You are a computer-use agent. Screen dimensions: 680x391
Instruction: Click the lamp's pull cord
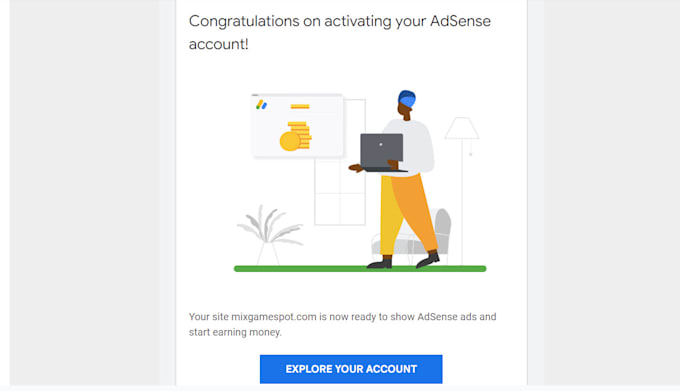coord(471,147)
